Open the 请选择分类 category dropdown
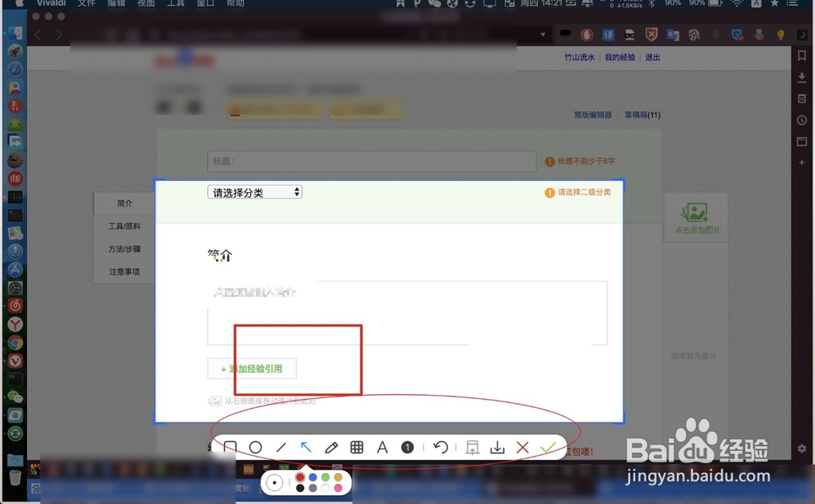Screen dimensions: 815x504 254,191
